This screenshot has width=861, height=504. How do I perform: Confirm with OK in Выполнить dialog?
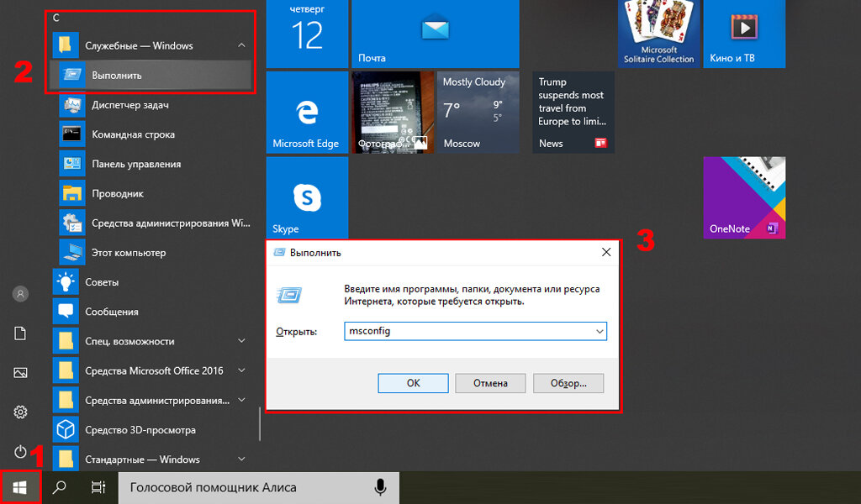[x=413, y=383]
